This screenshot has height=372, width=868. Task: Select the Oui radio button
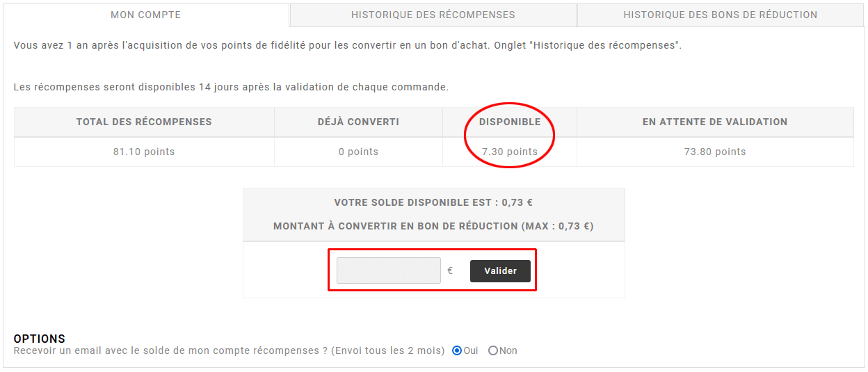[457, 350]
